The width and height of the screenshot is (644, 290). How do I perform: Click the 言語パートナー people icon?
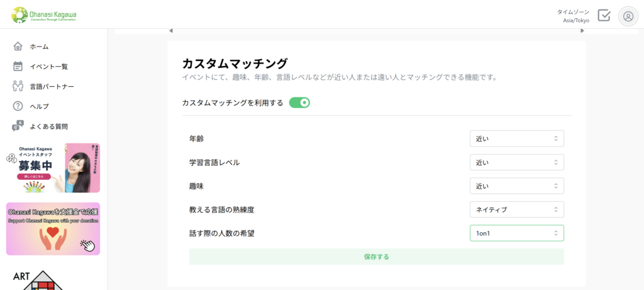point(18,86)
